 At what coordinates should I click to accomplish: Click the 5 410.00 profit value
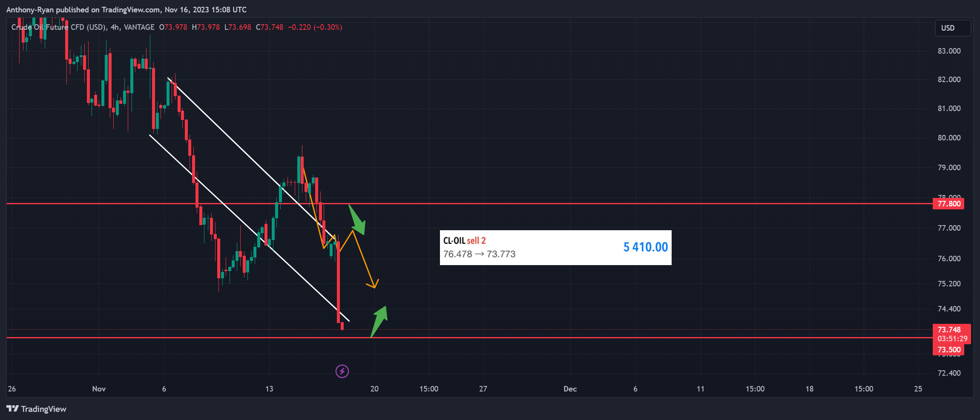click(645, 247)
